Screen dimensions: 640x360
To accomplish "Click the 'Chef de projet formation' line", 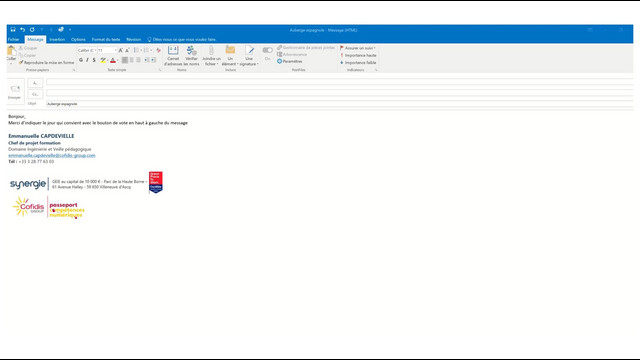I will coord(34,143).
